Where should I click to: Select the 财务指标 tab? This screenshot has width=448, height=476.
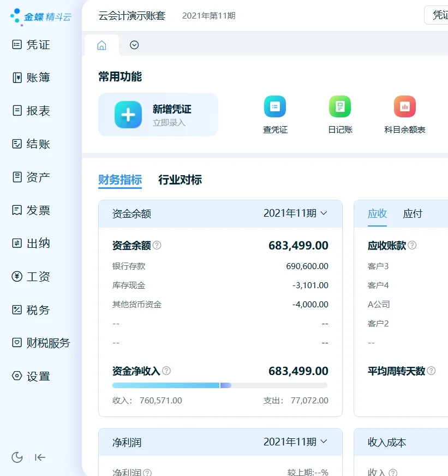pos(121,180)
